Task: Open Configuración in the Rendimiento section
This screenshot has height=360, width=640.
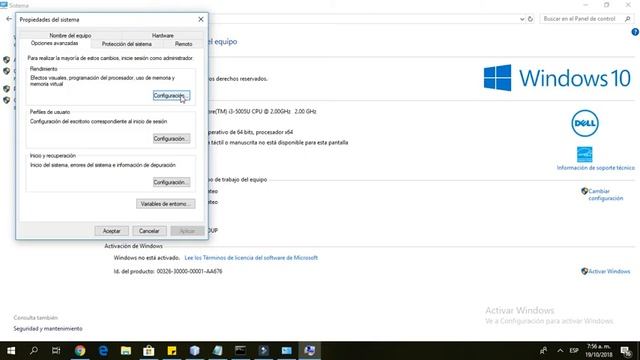Action: coord(171,96)
